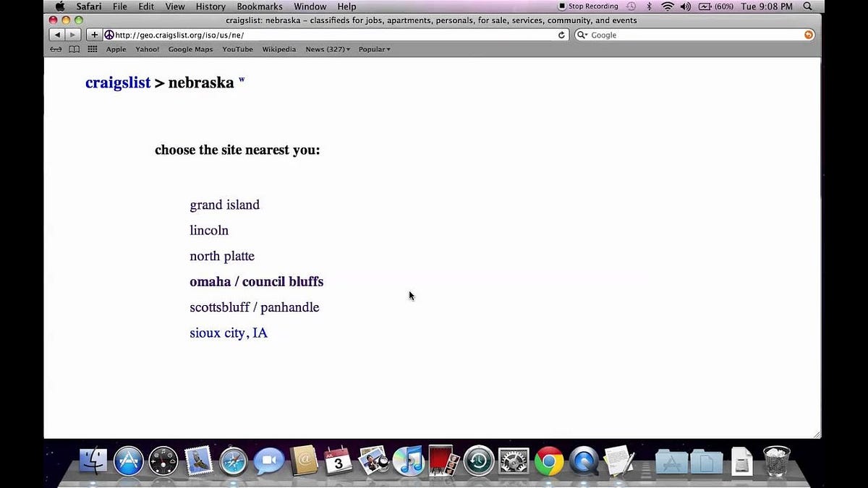Choose the sioux city, IA site
868x488 pixels.
click(x=229, y=333)
